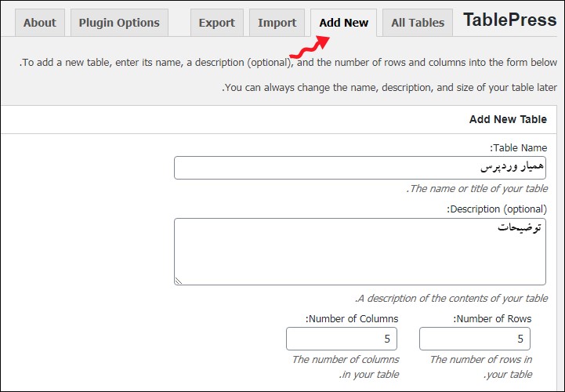This screenshot has width=565, height=392.
Task: Click the 'Number of Rows' label
Action: (492, 319)
